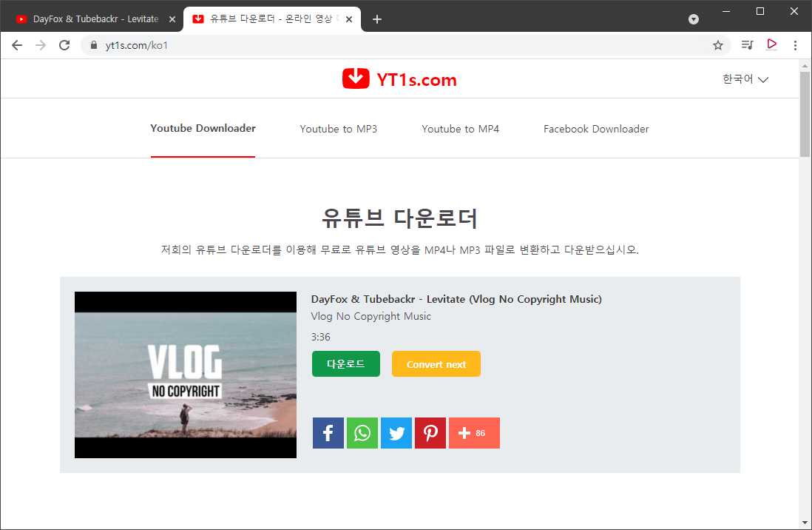
Task: Open the tab search dropdown arrow
Action: [694, 19]
